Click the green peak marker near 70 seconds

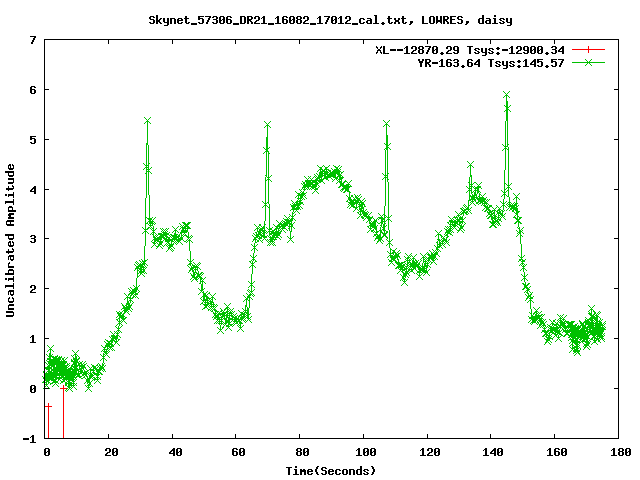[x=267, y=124]
